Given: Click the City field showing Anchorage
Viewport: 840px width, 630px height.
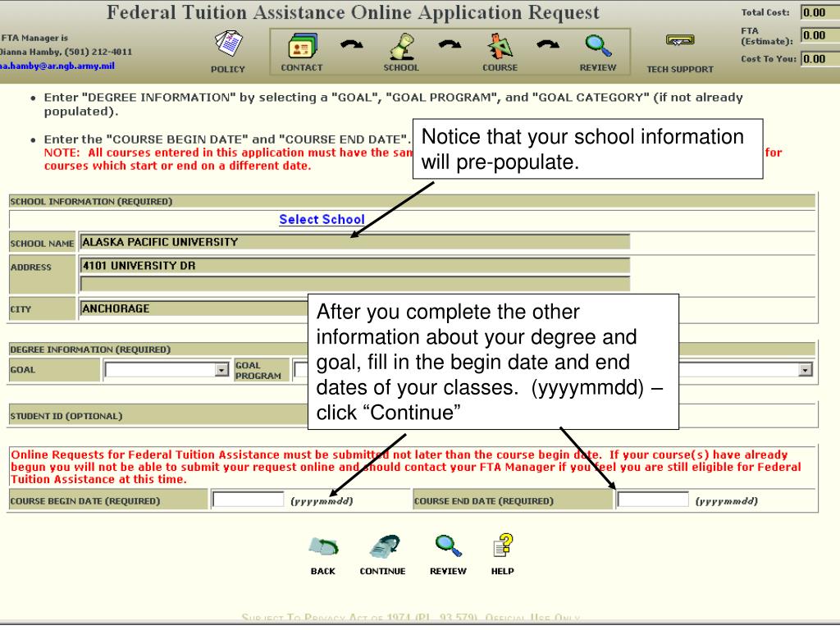Looking at the screenshot, I should 194,308.
